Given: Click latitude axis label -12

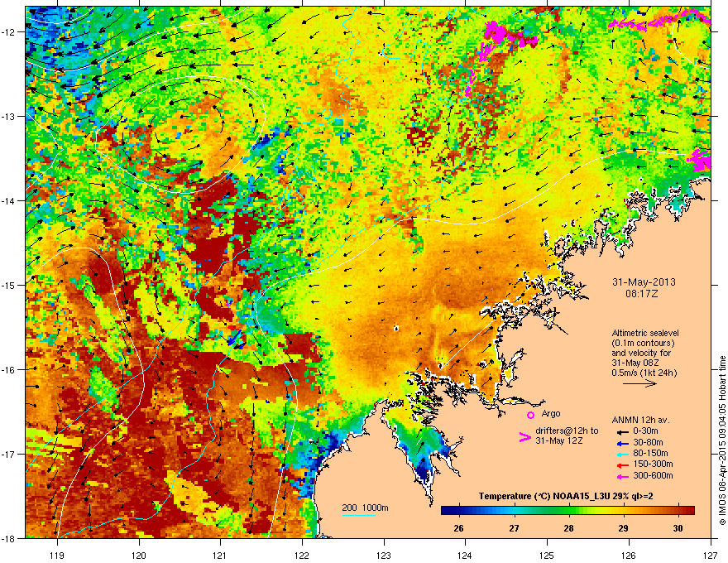Looking at the screenshot, I should tap(8, 31).
